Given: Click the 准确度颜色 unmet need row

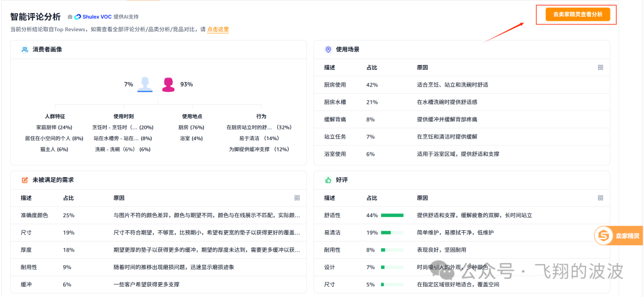Looking at the screenshot, I should click(x=159, y=215).
